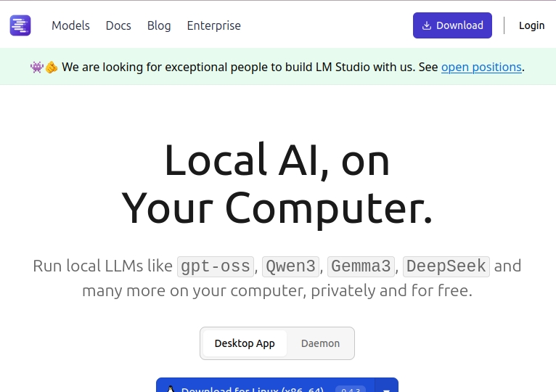Select the Desktop App option
The width and height of the screenshot is (556, 392).
click(245, 343)
